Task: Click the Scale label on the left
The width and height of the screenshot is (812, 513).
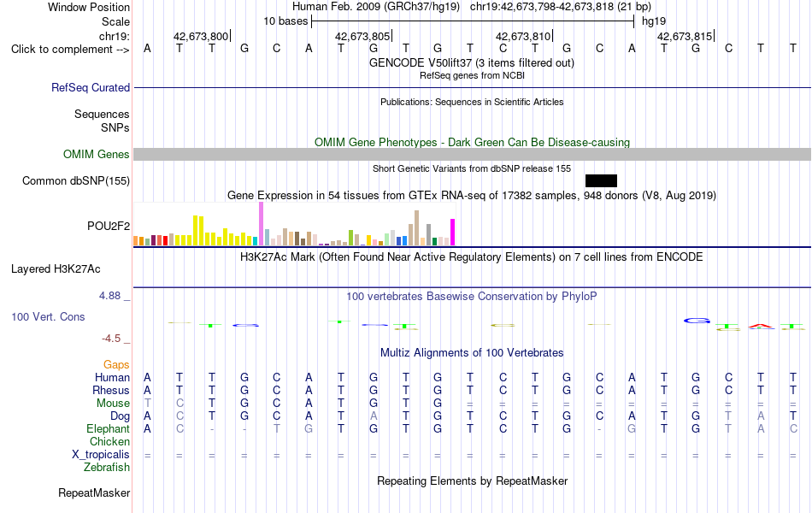Action: (x=116, y=21)
